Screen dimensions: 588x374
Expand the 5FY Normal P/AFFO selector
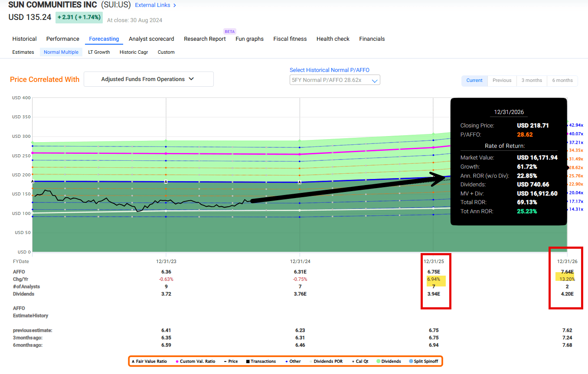(x=334, y=80)
